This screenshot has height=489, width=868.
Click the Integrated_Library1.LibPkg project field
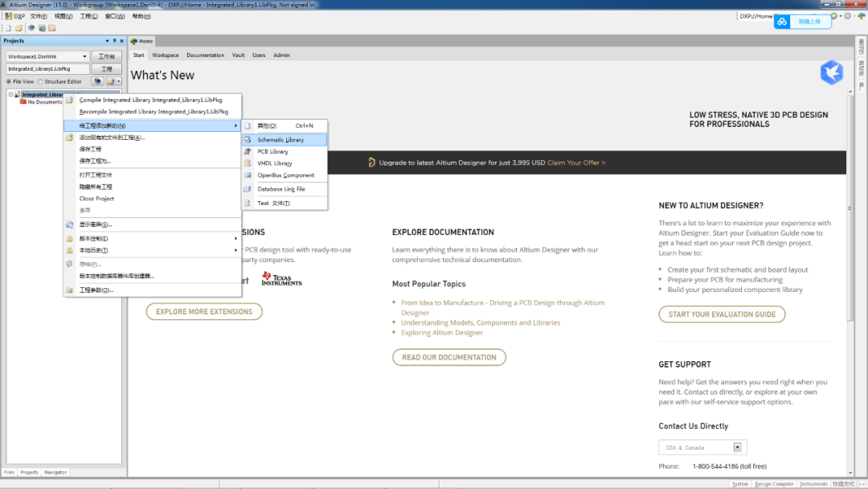click(47, 69)
